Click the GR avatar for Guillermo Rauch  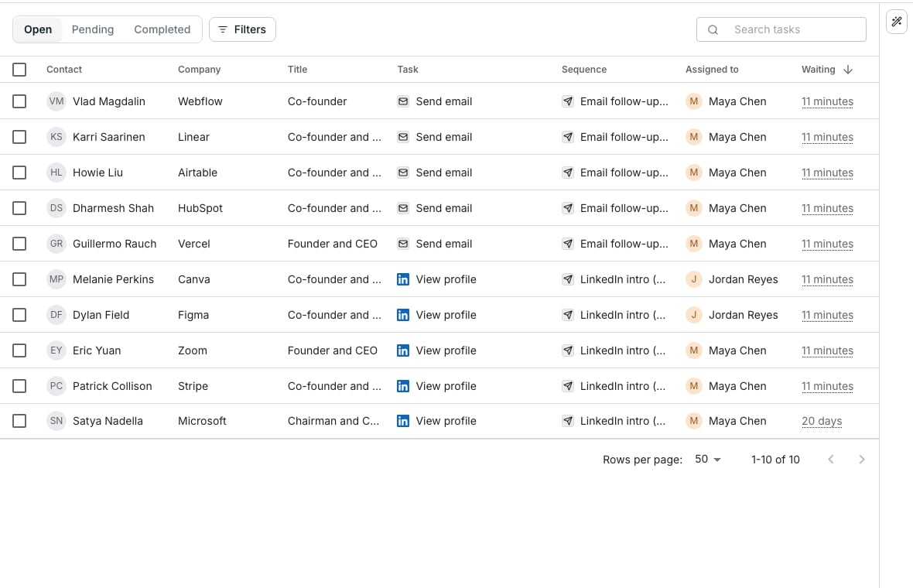click(56, 244)
